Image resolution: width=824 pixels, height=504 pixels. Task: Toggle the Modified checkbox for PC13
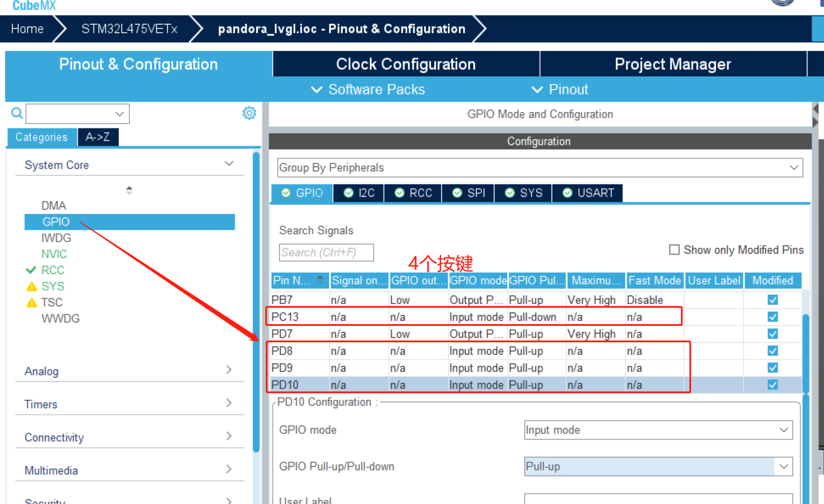coord(773,317)
